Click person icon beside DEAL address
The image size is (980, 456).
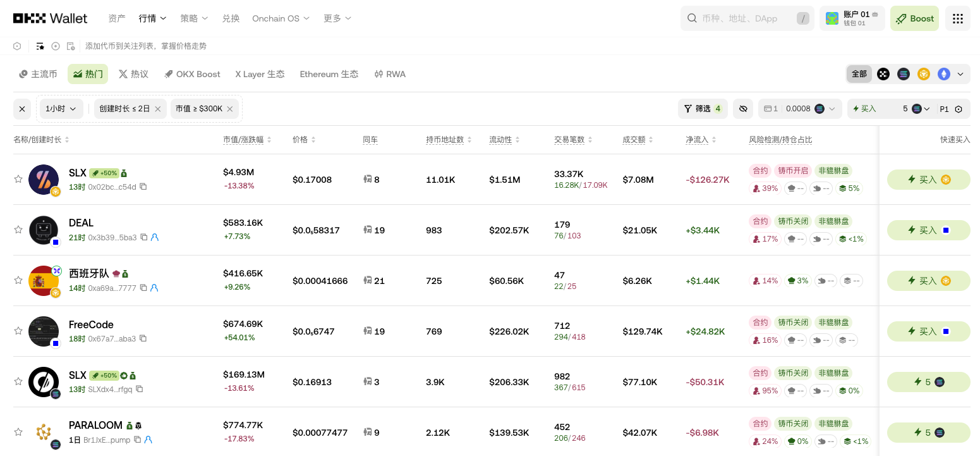[155, 237]
